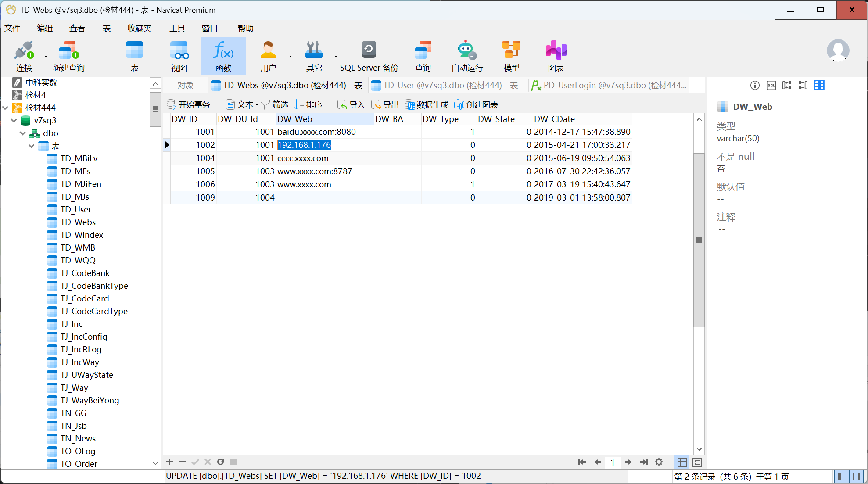Click the data grid vertical scrollbar

pyautogui.click(x=699, y=240)
